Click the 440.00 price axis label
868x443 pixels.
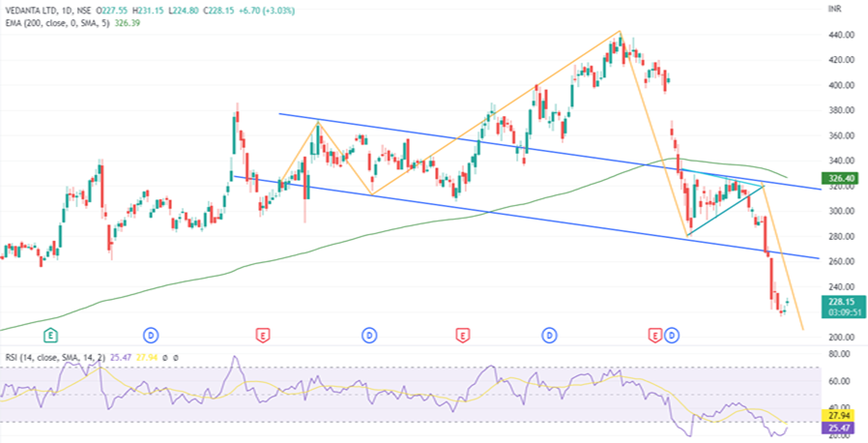click(837, 35)
